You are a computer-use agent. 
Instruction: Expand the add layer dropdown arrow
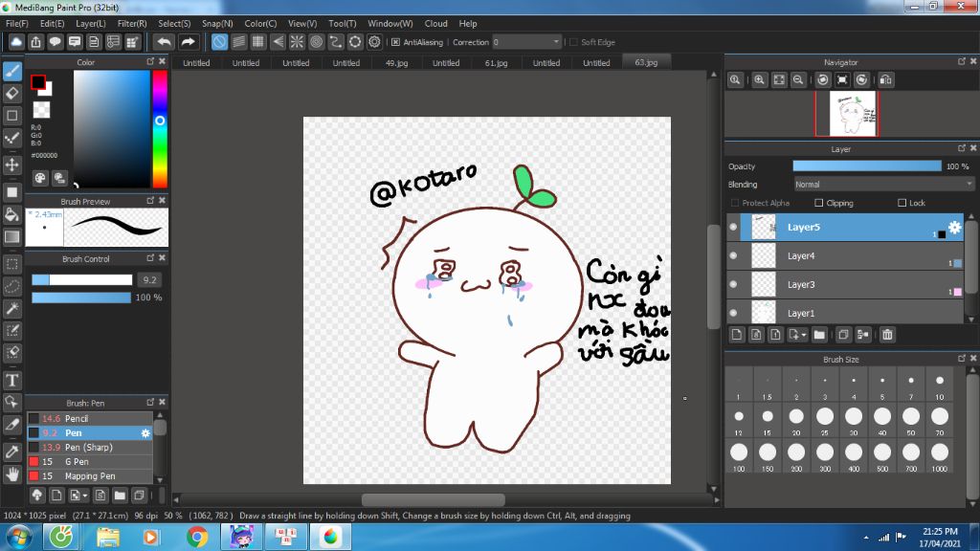point(804,335)
